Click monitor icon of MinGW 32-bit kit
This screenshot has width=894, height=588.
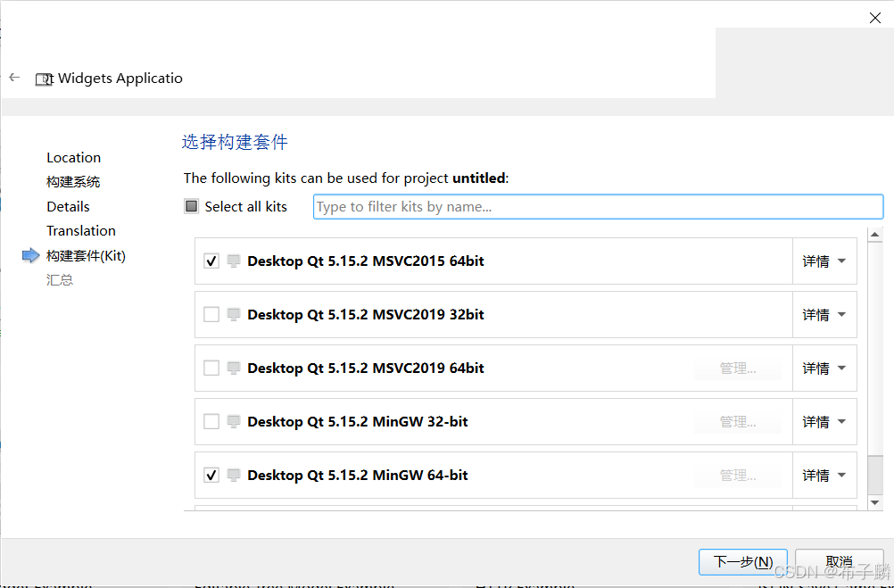[233, 422]
